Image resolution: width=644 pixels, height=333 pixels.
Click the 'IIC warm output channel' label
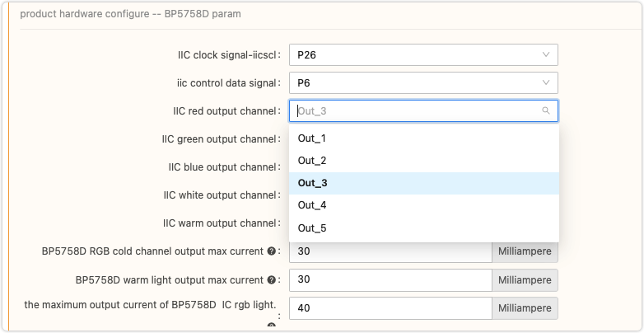[x=219, y=223]
